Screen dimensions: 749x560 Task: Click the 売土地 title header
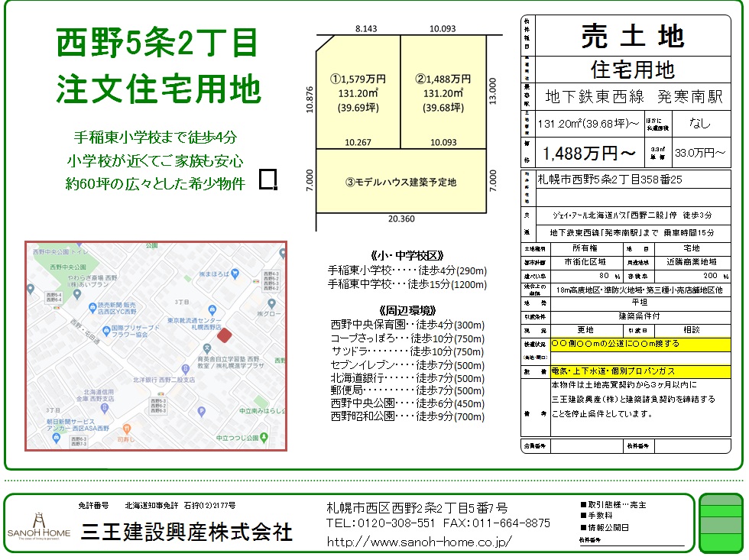[633, 35]
